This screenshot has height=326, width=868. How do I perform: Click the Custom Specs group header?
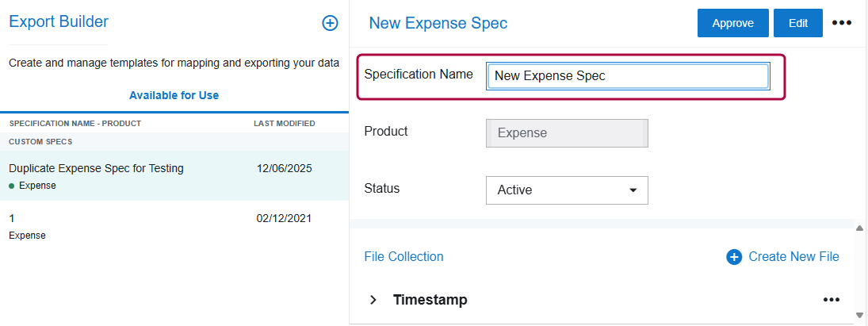(40, 142)
